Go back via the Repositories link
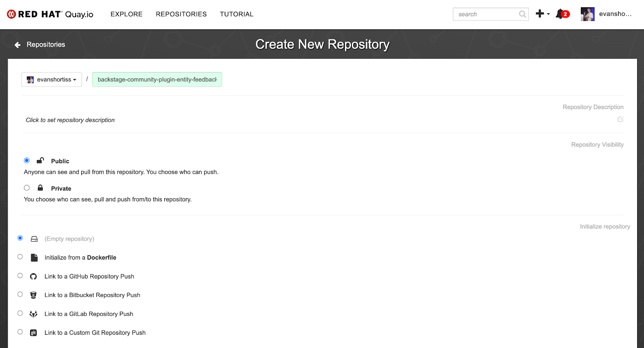 click(46, 45)
